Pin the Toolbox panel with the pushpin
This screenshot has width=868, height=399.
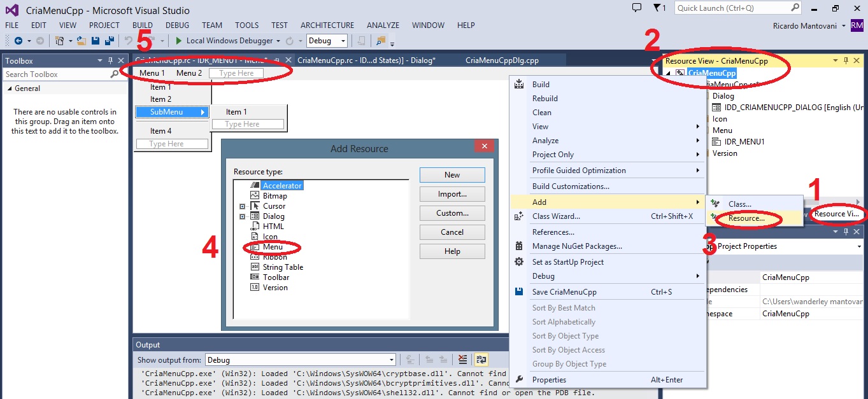coord(110,61)
